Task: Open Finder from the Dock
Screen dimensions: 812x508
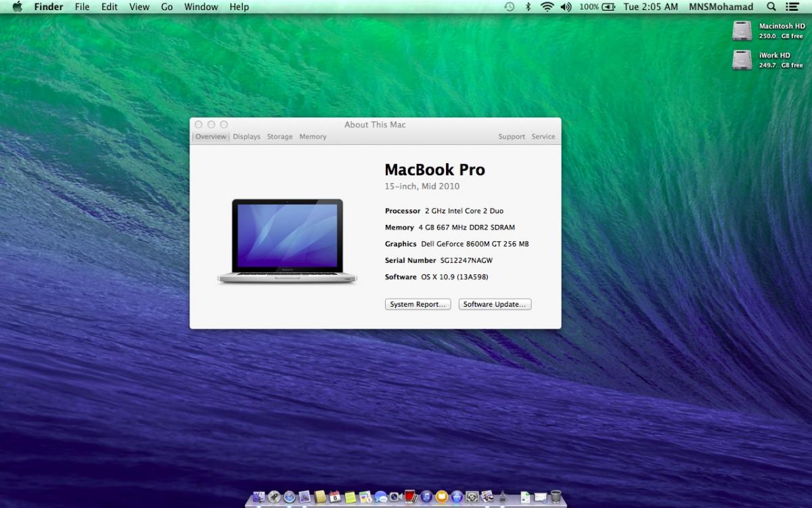Action: tap(259, 497)
